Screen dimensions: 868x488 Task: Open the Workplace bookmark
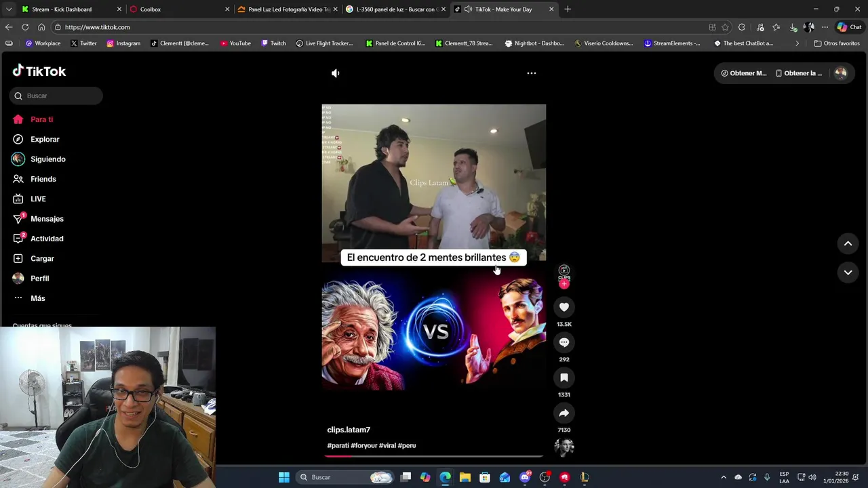point(43,43)
